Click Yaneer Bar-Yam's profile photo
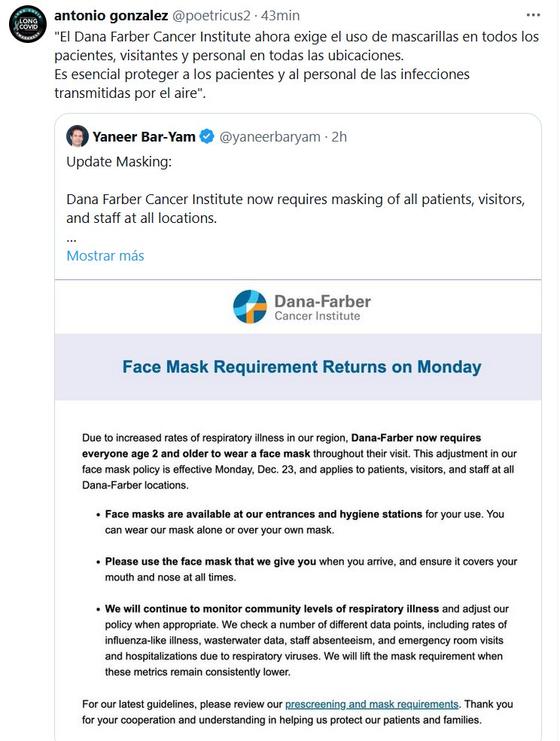Image resolution: width=560 pixels, height=741 pixels. point(77,136)
